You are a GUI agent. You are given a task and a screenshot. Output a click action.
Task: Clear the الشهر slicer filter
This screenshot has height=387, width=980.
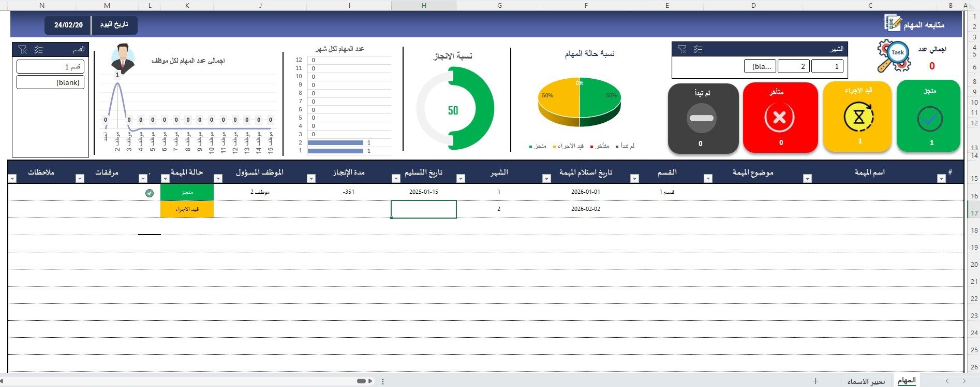tap(682, 49)
